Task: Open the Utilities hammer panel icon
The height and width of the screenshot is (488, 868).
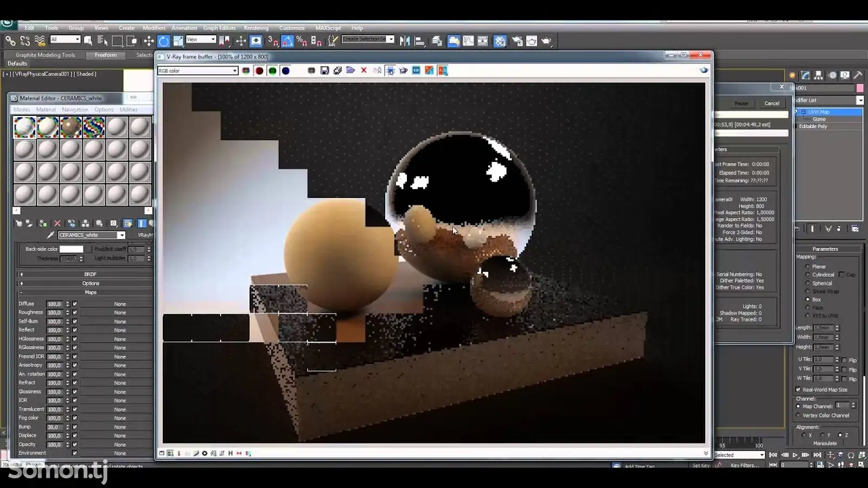Action: pos(858,75)
